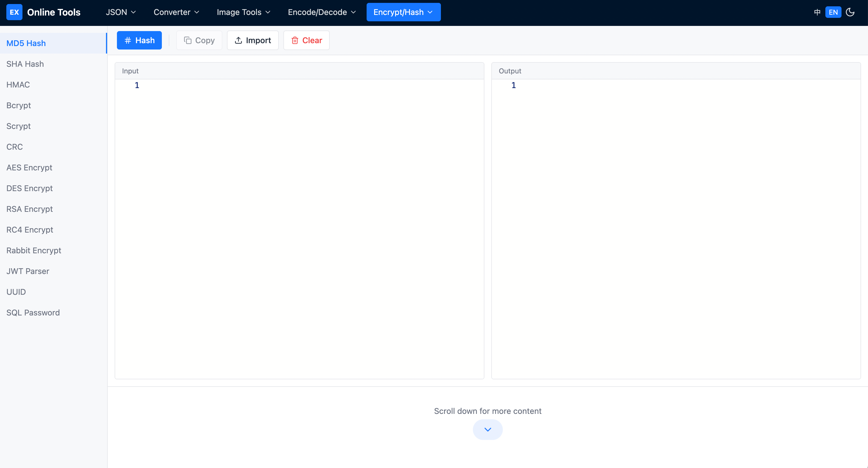
Task: Click the trash icon on Clear button
Action: coord(295,40)
